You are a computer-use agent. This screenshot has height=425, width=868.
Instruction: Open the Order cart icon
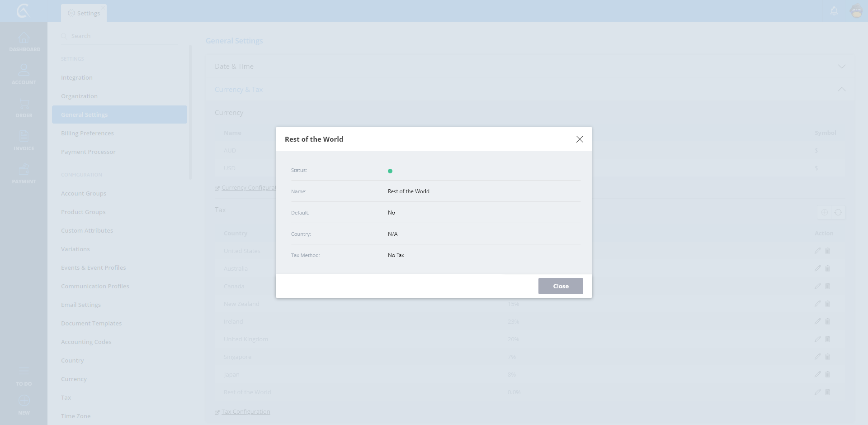click(24, 104)
